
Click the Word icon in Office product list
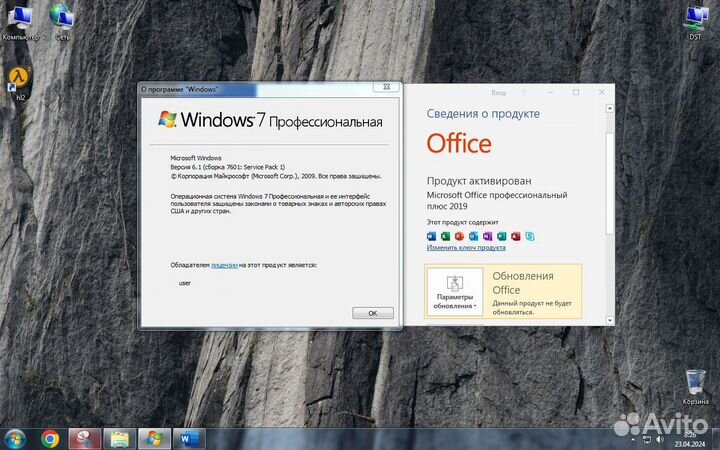[431, 236]
